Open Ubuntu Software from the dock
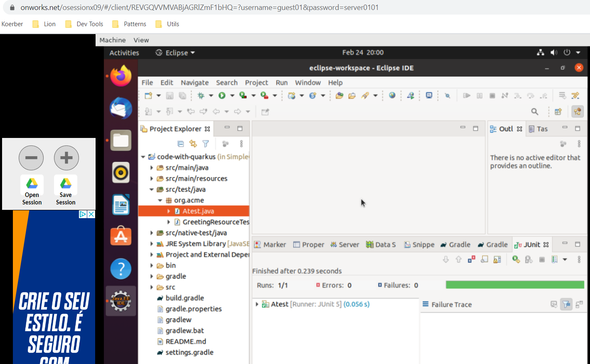590x364 pixels. coord(121,236)
